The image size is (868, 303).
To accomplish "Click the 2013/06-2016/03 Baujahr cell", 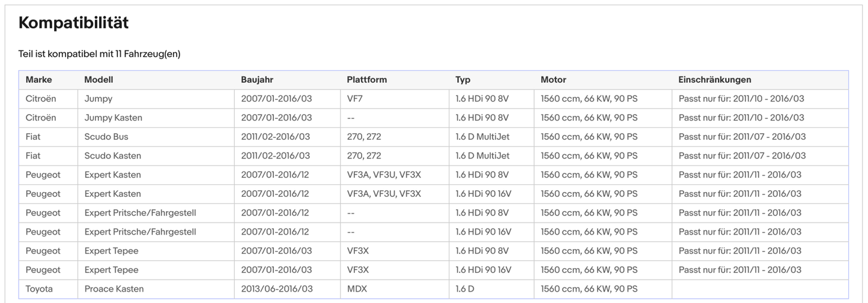I will (x=276, y=289).
